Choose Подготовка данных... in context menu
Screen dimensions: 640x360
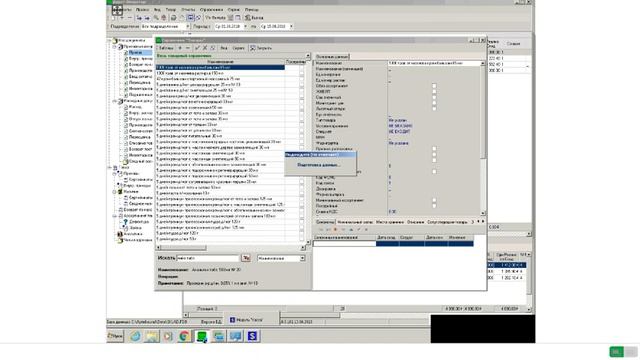[319, 165]
